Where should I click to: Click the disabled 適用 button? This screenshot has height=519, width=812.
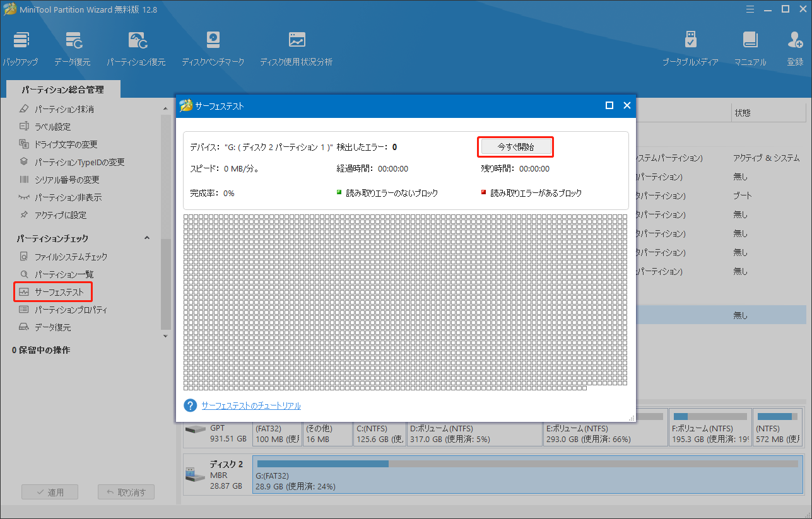pos(49,492)
